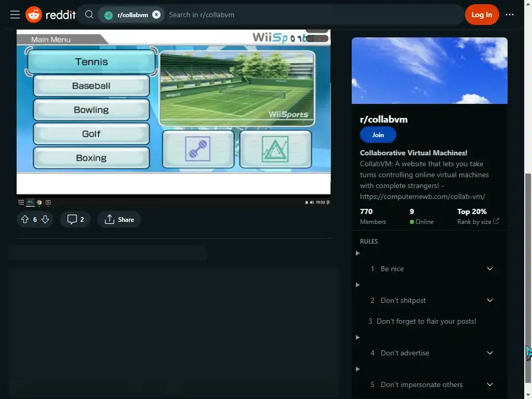Expand the Don't advertise rule
This screenshot has height=399, width=532.
click(489, 353)
